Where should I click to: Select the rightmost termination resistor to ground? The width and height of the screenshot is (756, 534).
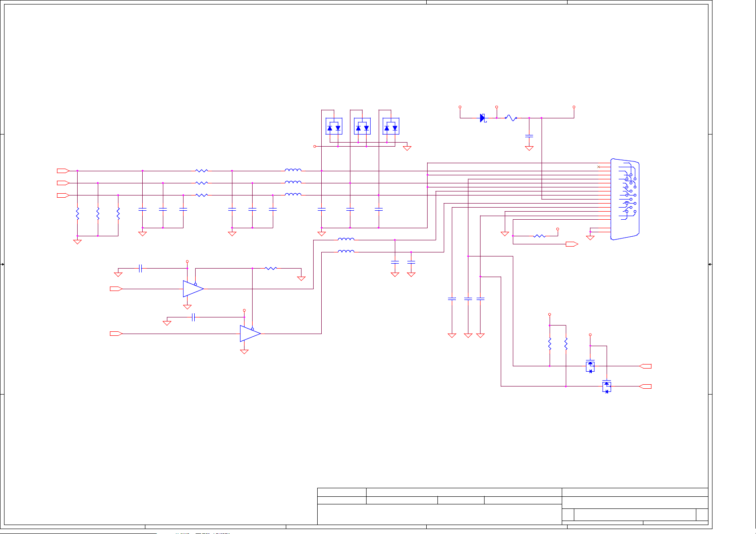pos(118,213)
